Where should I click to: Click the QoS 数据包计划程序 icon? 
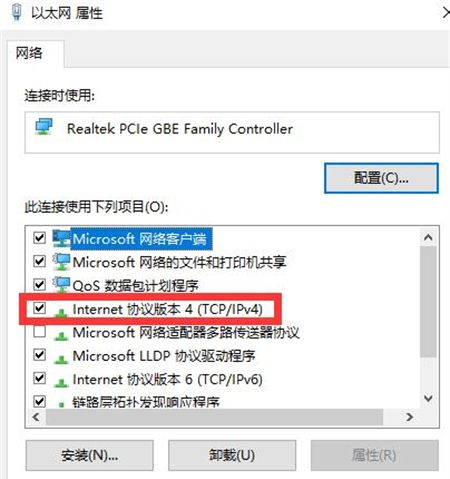(x=62, y=285)
